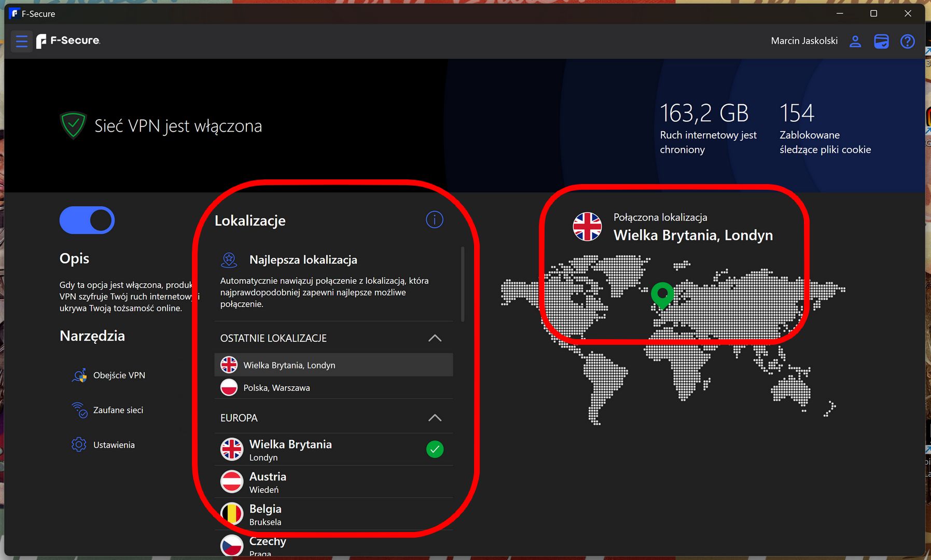This screenshot has width=931, height=560.
Task: Click the Najlepsza lokalizacja star pin icon
Action: (229, 260)
